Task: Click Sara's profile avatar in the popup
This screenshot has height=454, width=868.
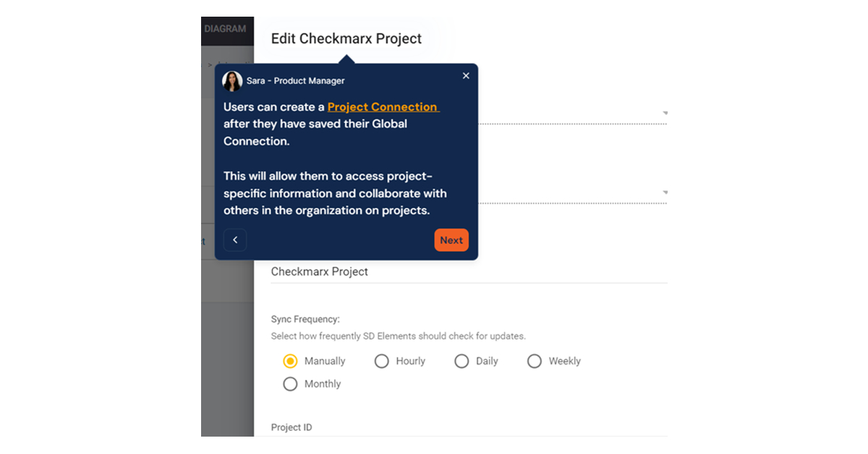Action: pyautogui.click(x=232, y=81)
